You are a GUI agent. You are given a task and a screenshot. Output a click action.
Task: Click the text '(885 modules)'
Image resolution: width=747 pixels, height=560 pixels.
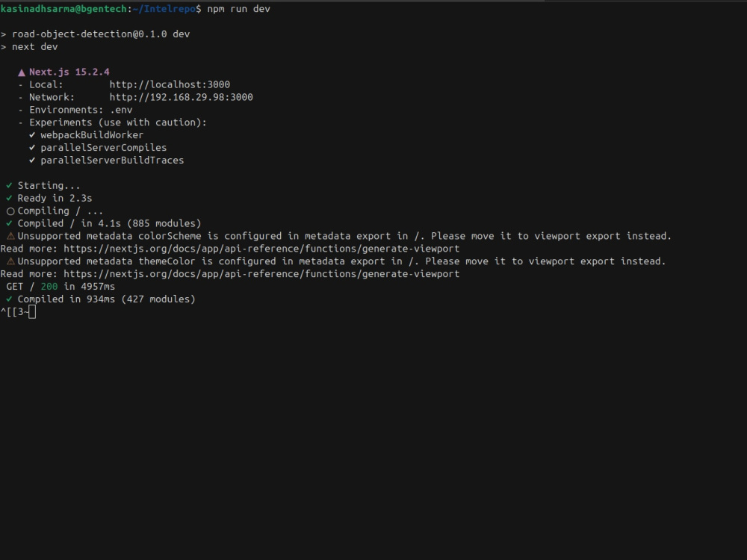pos(164,223)
